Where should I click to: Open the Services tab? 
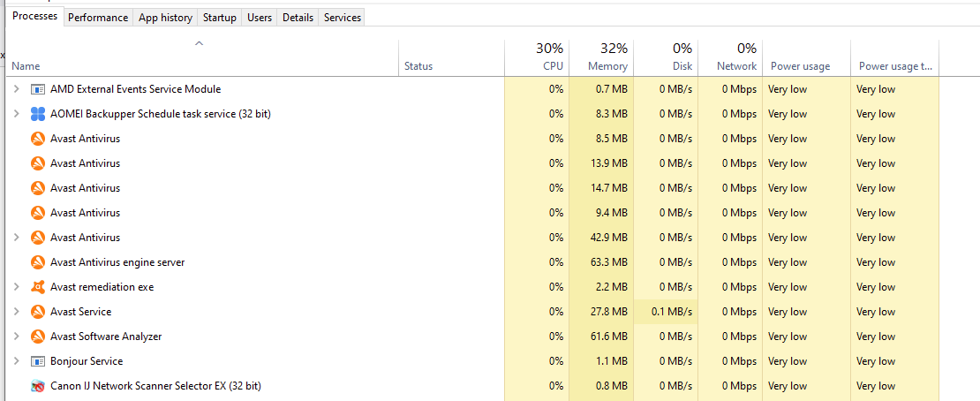tap(343, 18)
